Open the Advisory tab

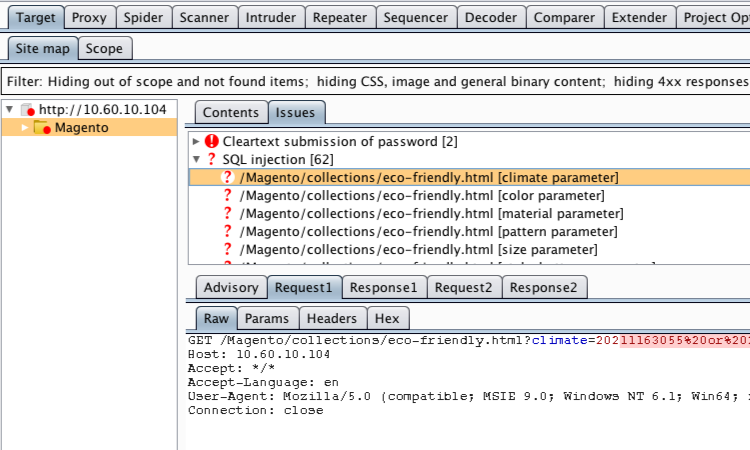(231, 287)
